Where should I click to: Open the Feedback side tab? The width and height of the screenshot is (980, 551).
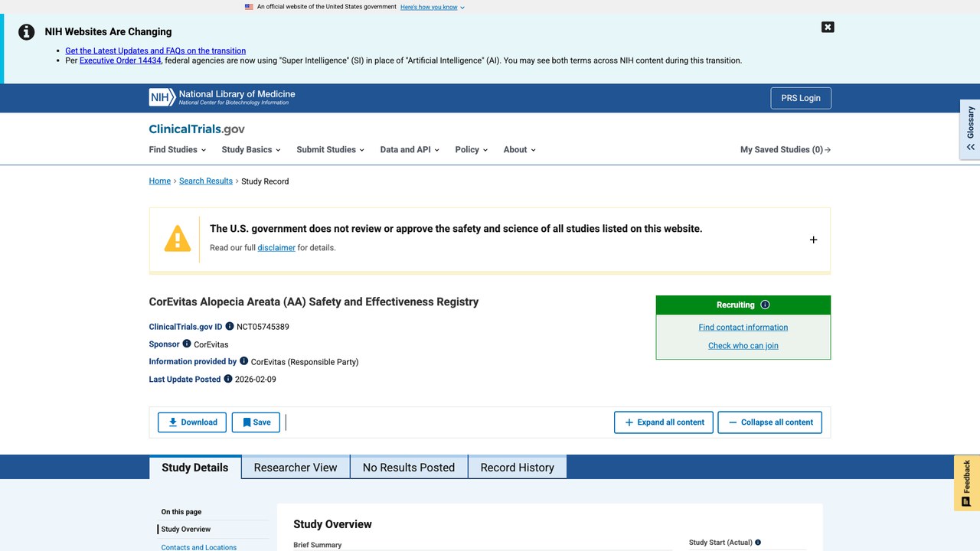click(x=967, y=483)
